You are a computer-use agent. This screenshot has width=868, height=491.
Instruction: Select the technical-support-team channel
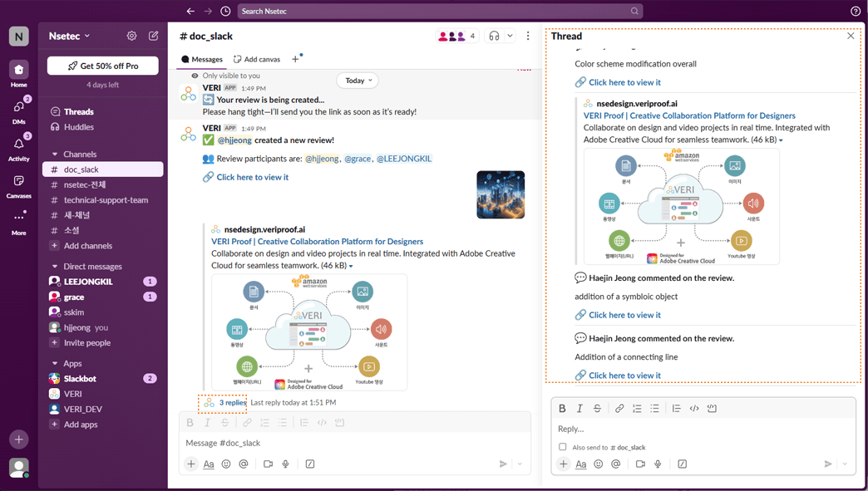106,200
